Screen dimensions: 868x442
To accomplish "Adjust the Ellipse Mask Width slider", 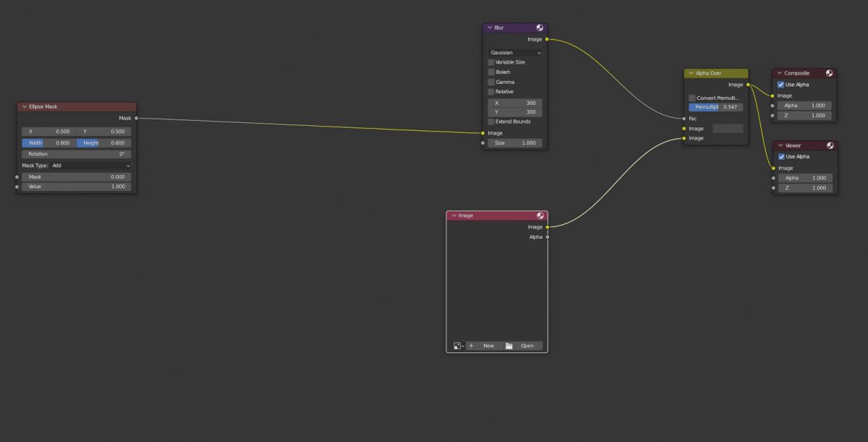I will click(48, 143).
